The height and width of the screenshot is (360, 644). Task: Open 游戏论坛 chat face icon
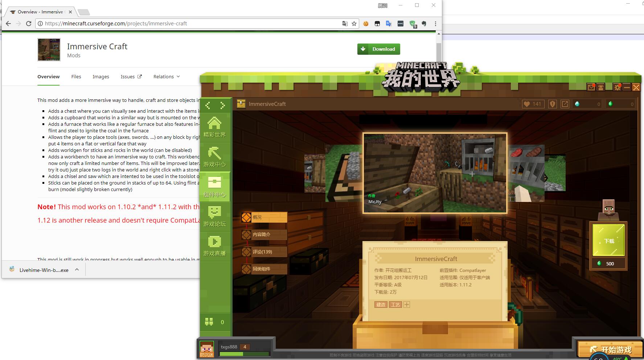point(214,216)
